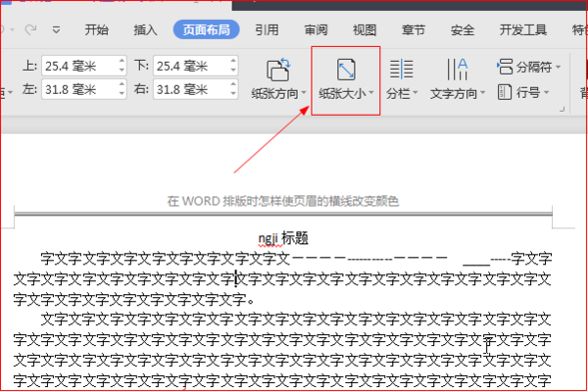Expand the quick access toolbar dropdown arrow
Image resolution: width=588 pixels, height=392 pixels.
click(x=56, y=29)
